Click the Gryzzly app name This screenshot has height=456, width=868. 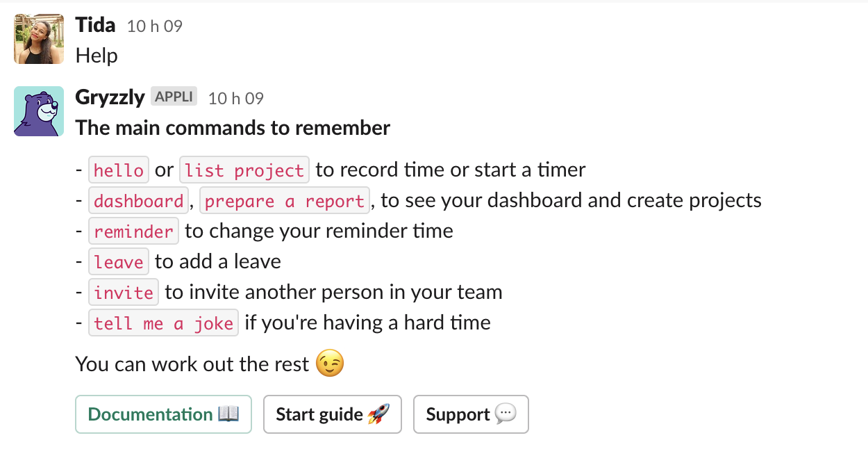pyautogui.click(x=110, y=97)
